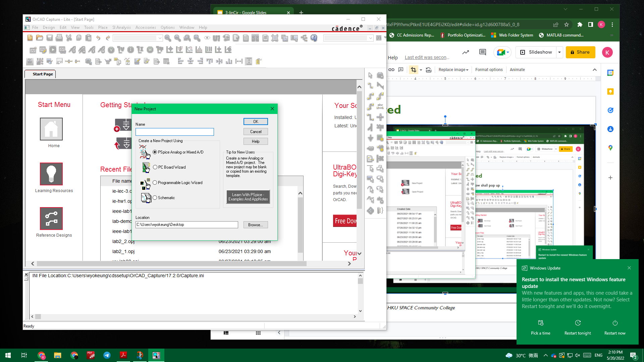This screenshot has height=362, width=644.
Task: Click the New Simulation Profile icon
Action: pyautogui.click(x=33, y=50)
